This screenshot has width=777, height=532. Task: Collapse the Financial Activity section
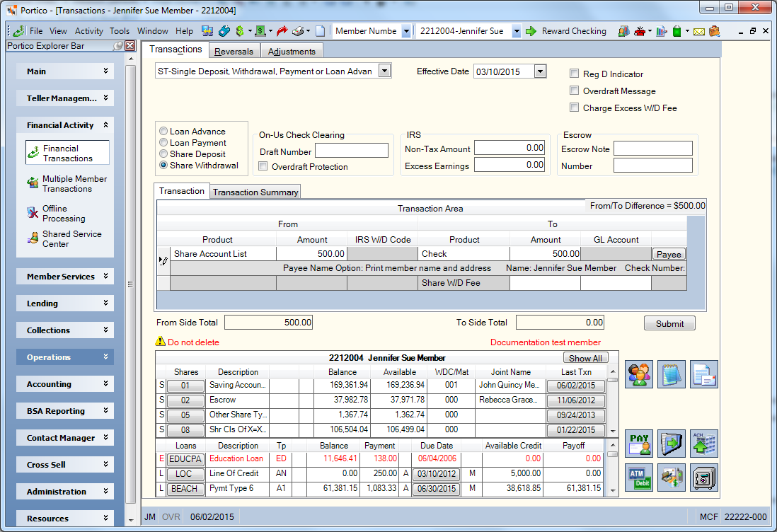tap(65, 125)
